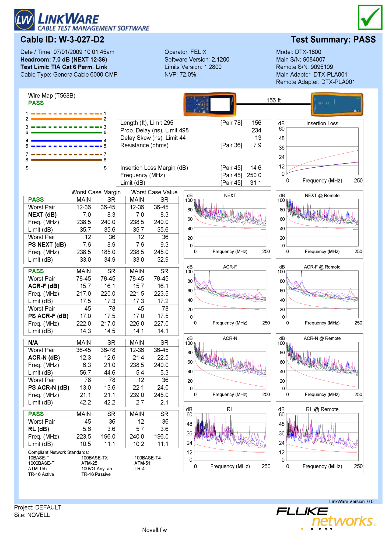
Task: Click the main DTX tester device image
Action: 209,104
